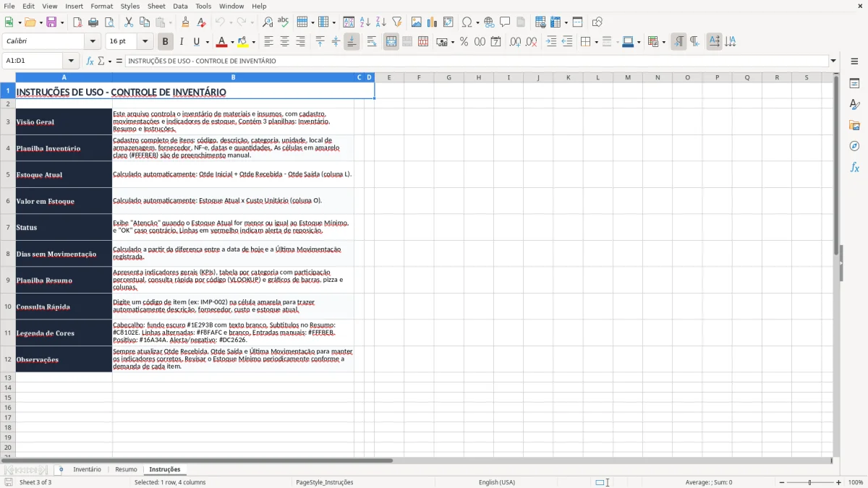Select Clone Formatting paintbrush
The image size is (868, 488).
[186, 22]
